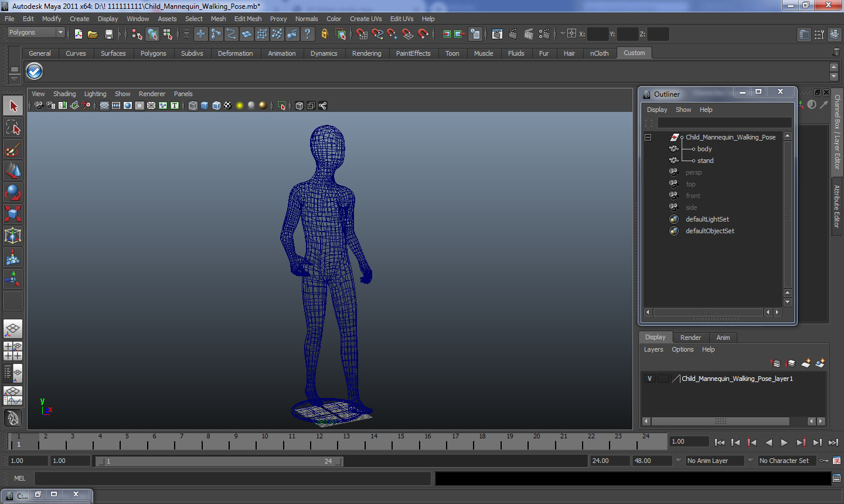Select the Scale tool cube icon

pos(13,214)
